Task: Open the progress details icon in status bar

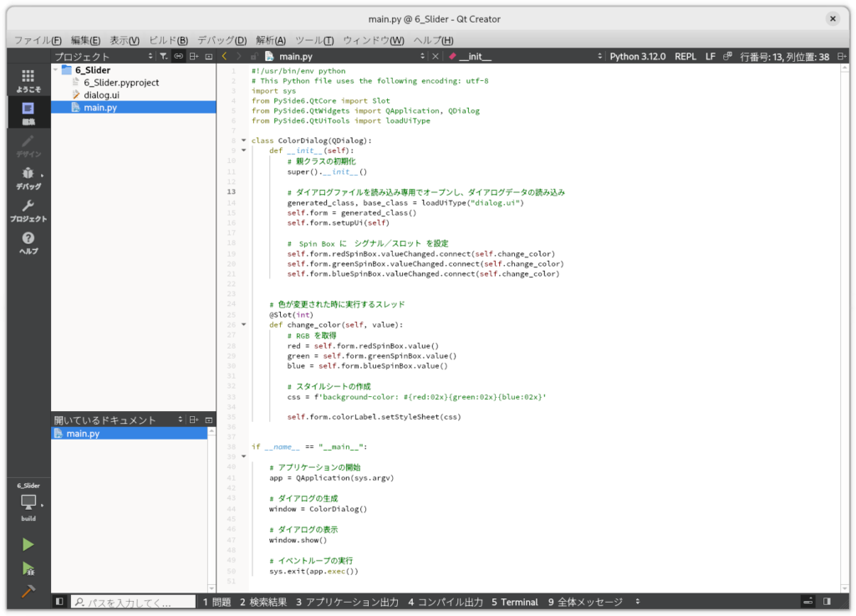Action: tap(808, 601)
